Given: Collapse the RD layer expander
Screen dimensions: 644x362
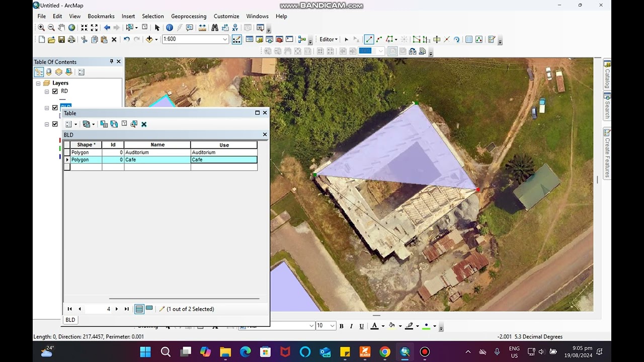Looking at the screenshot, I should tap(47, 92).
